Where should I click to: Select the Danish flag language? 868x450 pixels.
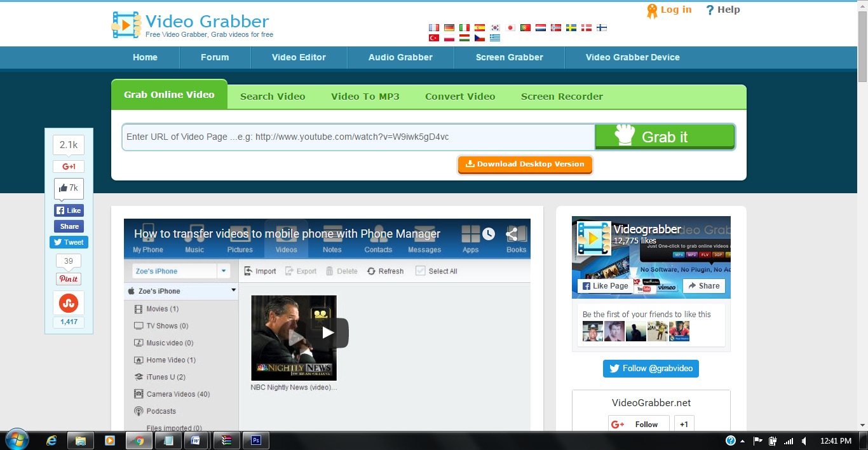point(587,28)
